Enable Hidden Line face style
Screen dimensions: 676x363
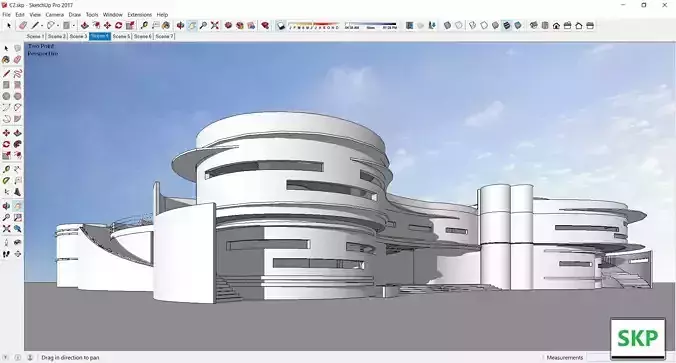(x=484, y=26)
